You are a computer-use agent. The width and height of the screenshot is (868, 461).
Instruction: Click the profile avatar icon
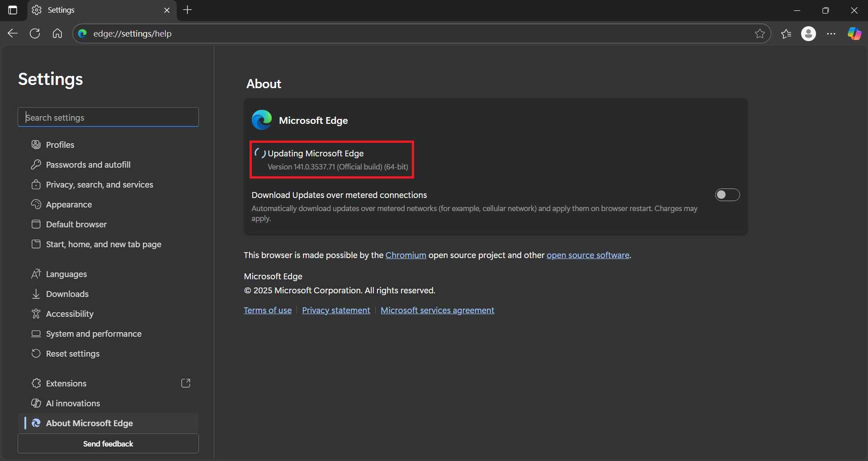click(808, 33)
